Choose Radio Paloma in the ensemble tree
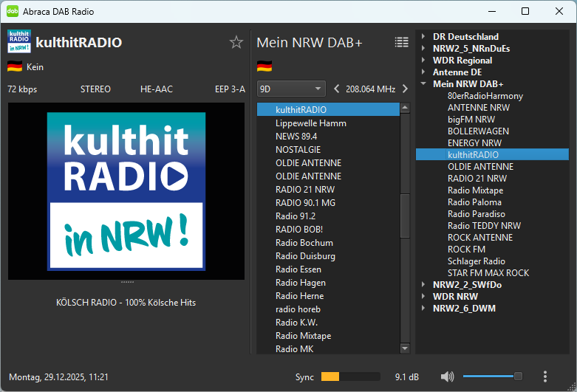The height and width of the screenshot is (392, 577). tap(474, 202)
